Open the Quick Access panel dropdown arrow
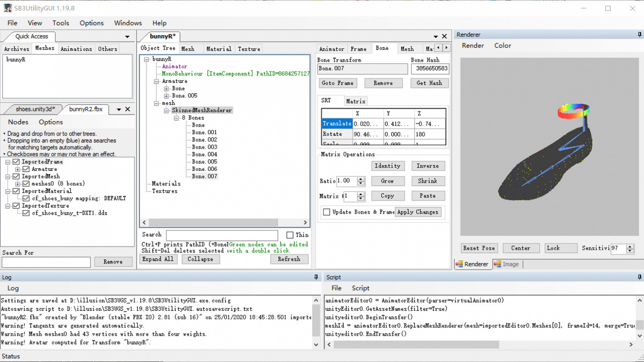The height and width of the screenshot is (362, 644). [x=127, y=37]
